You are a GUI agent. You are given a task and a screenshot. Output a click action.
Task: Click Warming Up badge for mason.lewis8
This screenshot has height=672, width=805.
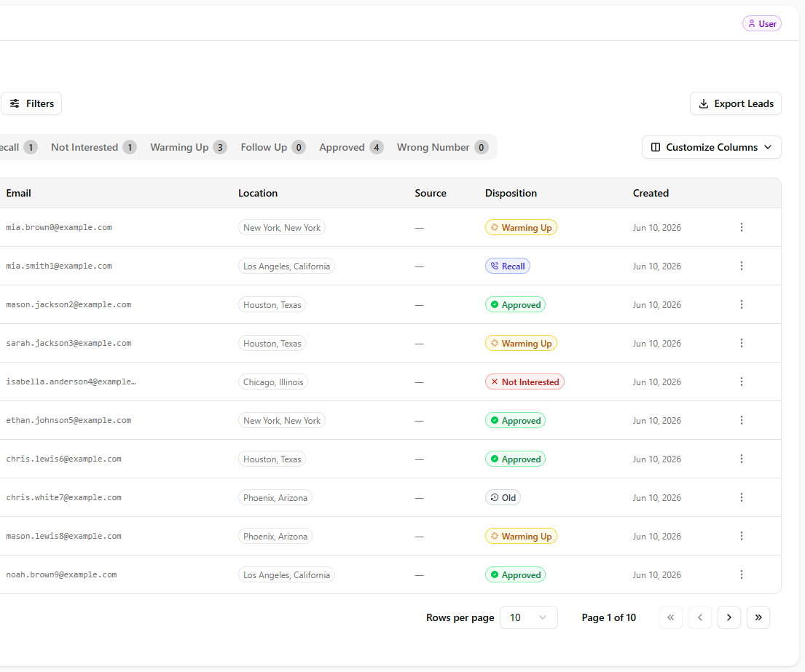521,536
